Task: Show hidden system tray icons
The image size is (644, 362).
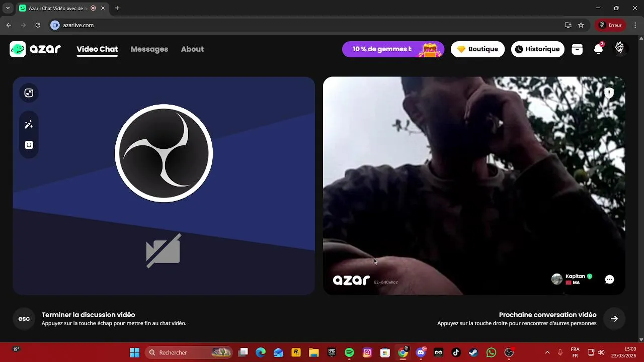Action: (547, 352)
